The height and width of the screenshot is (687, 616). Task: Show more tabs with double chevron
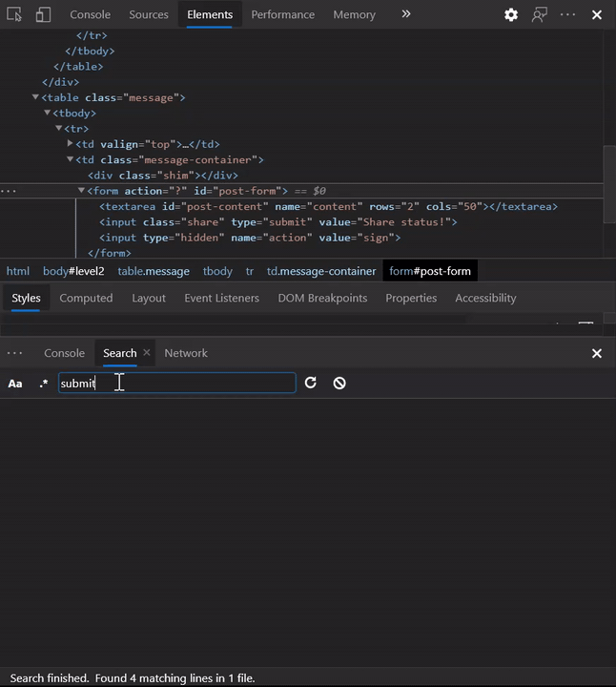[x=406, y=14]
